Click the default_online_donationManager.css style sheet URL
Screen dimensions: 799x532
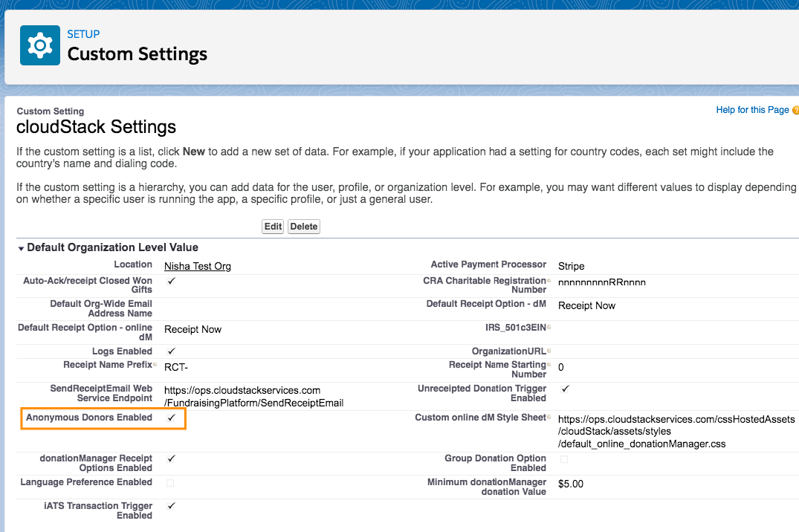(x=676, y=432)
